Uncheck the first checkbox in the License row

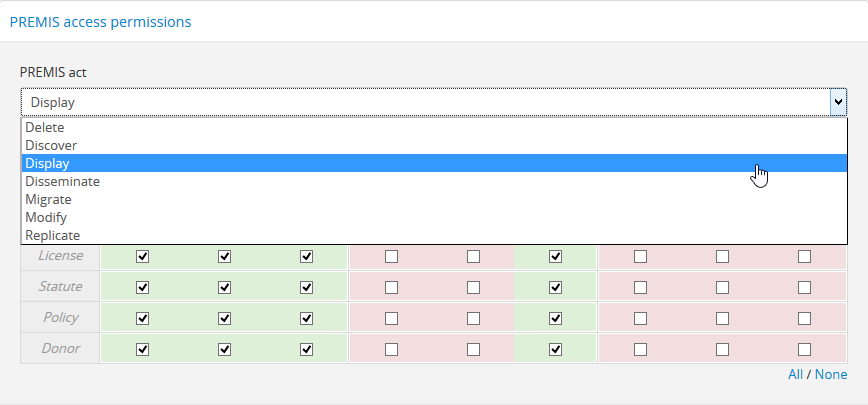[142, 257]
